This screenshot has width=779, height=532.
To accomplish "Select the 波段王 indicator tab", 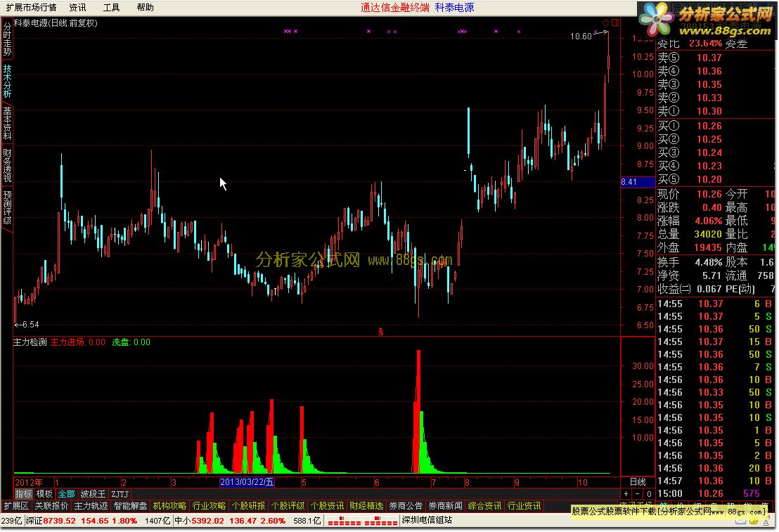I will (93, 494).
